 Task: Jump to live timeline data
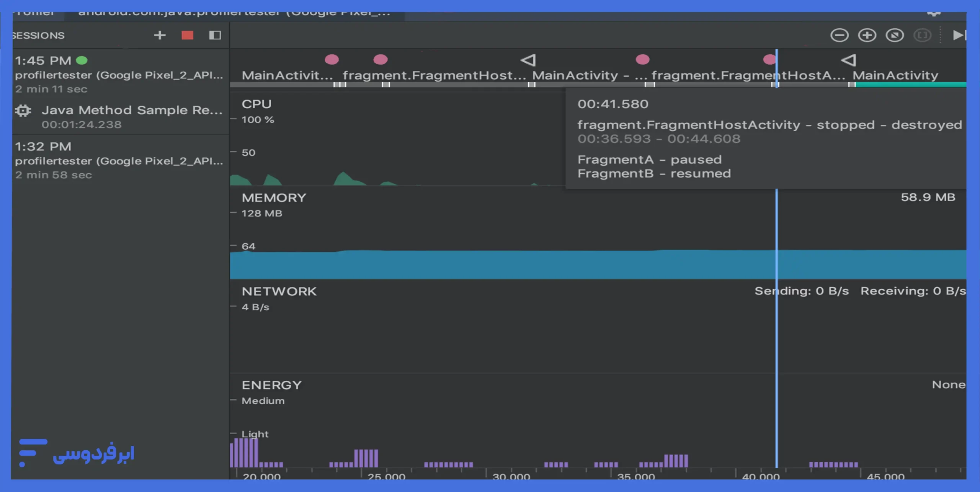click(958, 35)
